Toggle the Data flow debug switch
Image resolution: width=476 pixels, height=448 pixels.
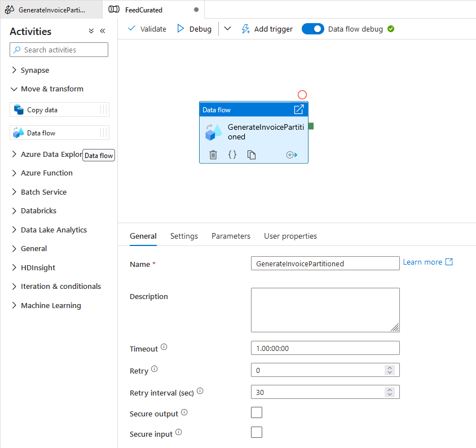tap(313, 29)
